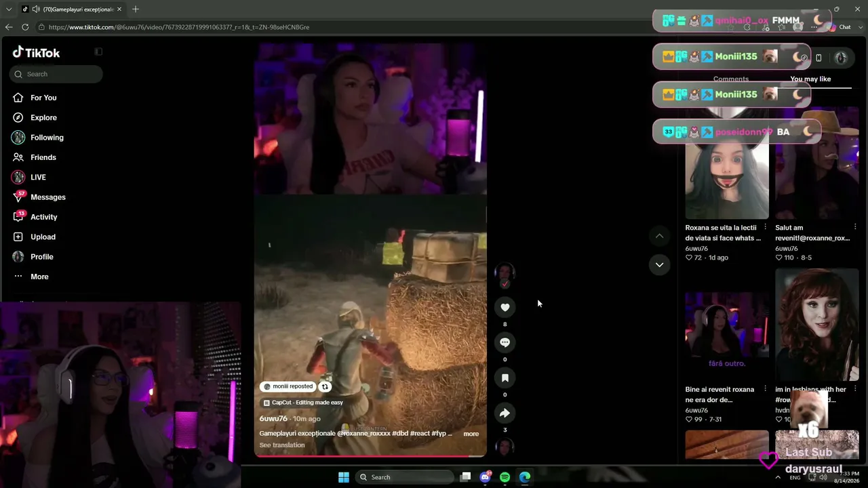
Task: Open options for 'Salut am revenit!' video
Action: 855,227
